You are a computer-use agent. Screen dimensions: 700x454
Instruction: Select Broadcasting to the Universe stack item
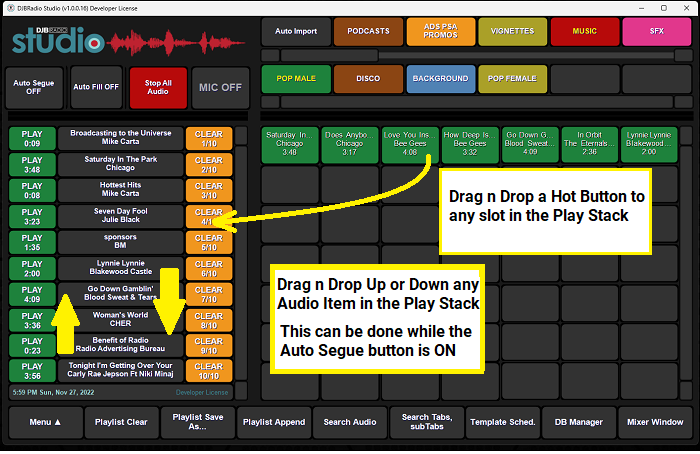(121, 138)
